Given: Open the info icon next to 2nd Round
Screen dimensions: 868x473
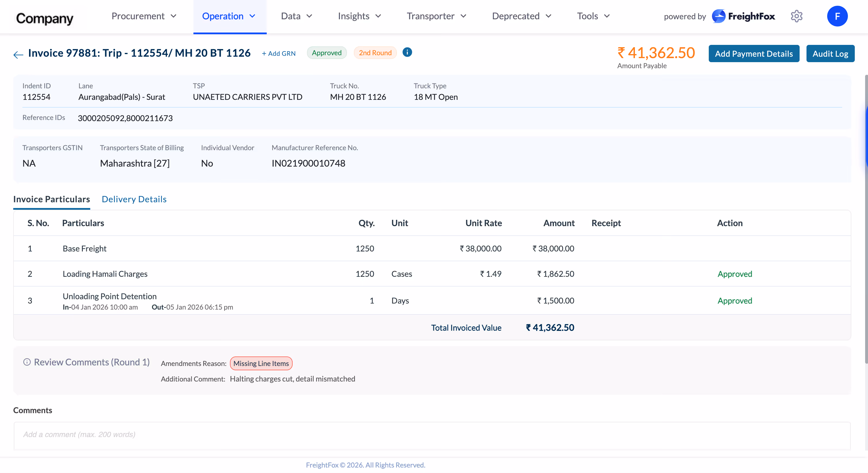Looking at the screenshot, I should pyautogui.click(x=407, y=52).
